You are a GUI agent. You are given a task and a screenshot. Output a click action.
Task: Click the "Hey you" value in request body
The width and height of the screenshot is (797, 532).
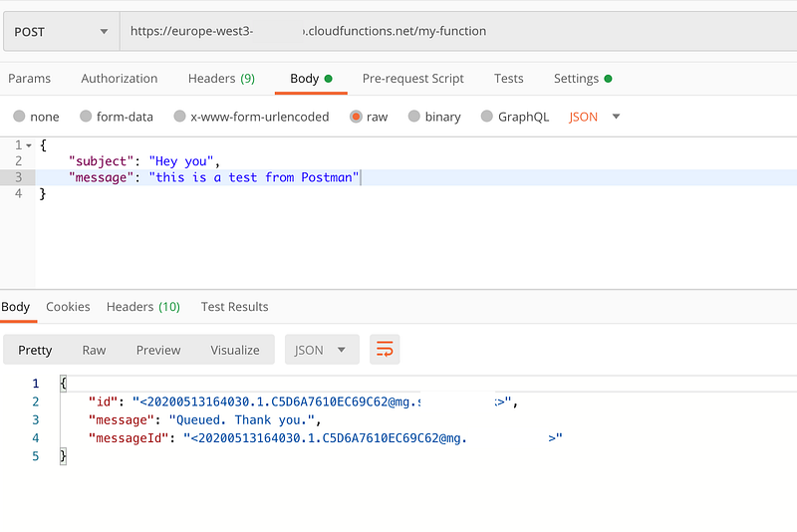[181, 161]
